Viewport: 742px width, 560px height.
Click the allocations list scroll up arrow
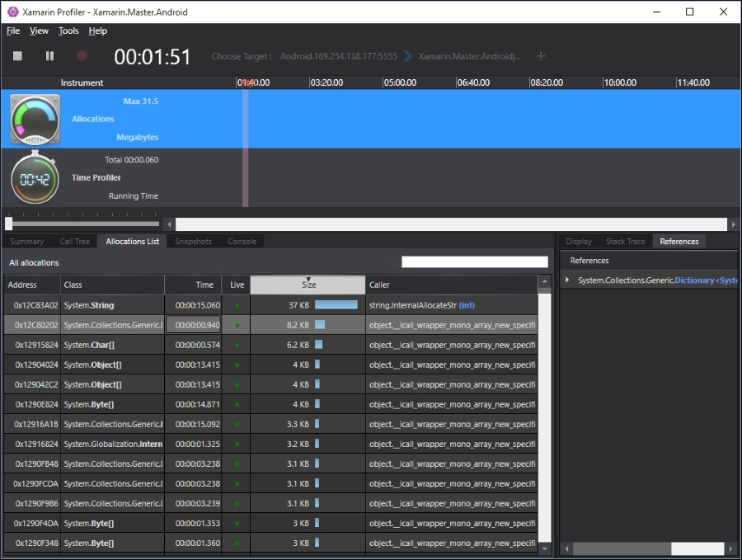coord(545,282)
